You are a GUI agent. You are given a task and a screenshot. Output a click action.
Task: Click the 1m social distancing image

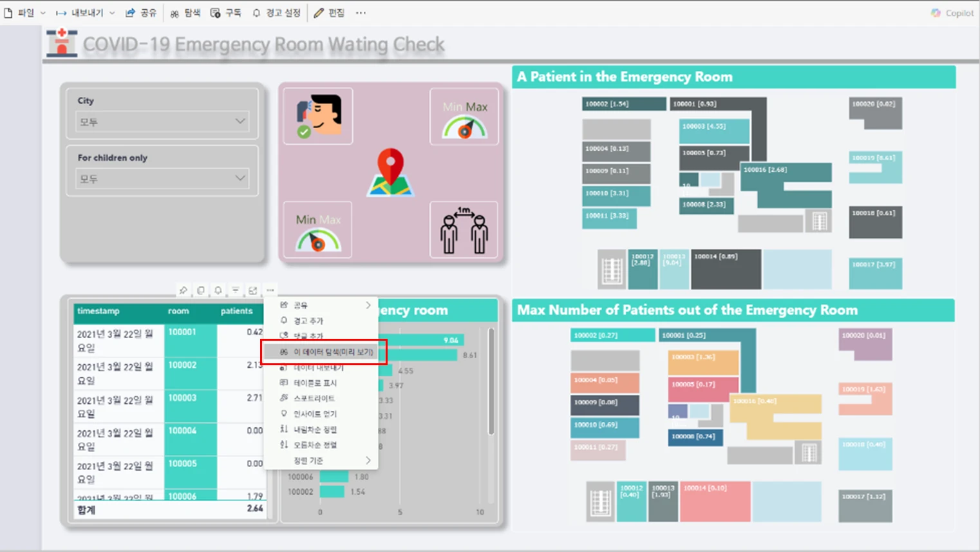tap(464, 230)
